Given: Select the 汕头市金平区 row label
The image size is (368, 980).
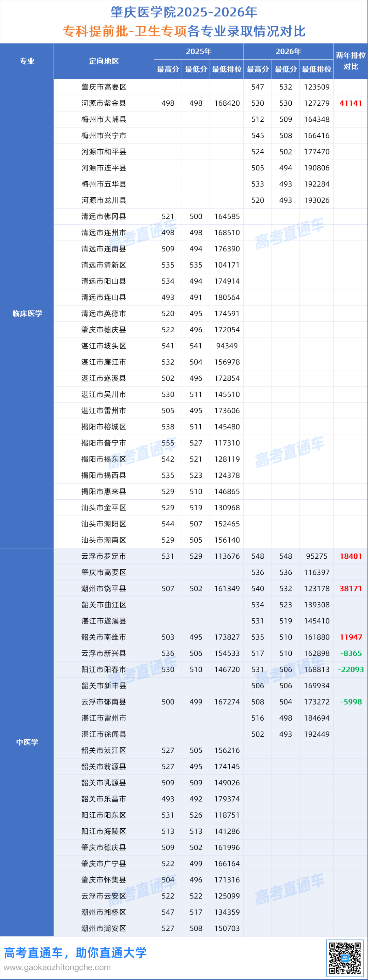Looking at the screenshot, I should 104,508.
